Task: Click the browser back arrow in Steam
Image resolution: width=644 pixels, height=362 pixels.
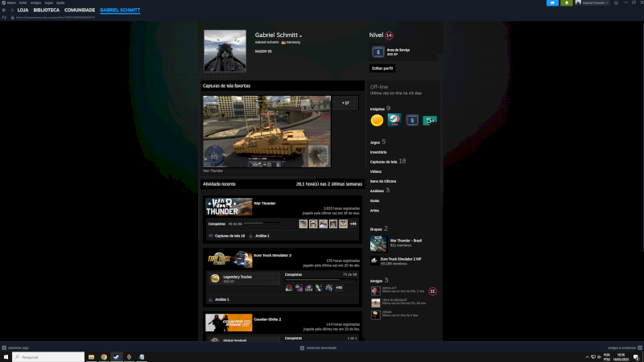Action: click(6, 10)
